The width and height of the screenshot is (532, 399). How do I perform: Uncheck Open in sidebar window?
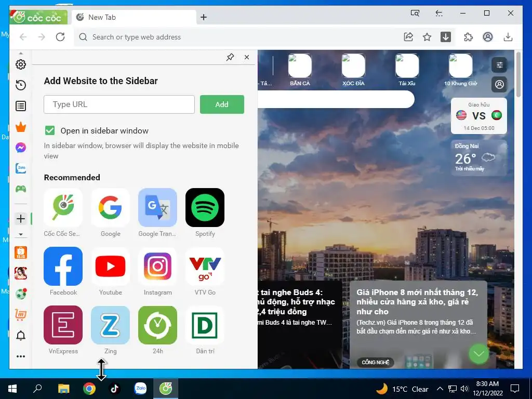click(x=50, y=130)
